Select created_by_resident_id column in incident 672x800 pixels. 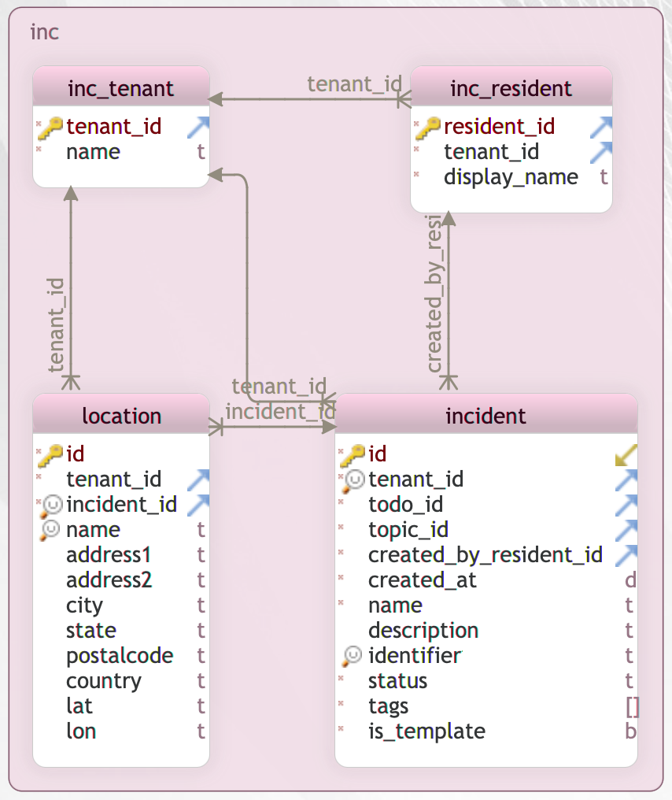click(486, 555)
